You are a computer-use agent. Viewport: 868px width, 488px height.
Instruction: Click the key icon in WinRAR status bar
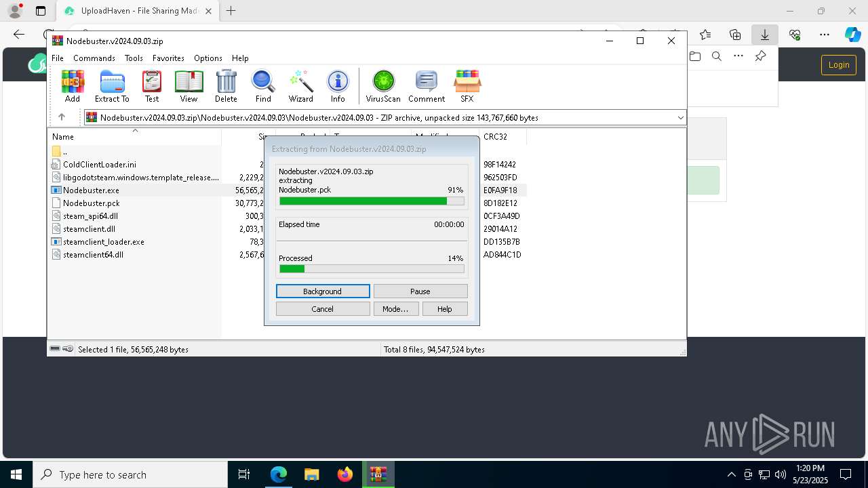point(68,349)
